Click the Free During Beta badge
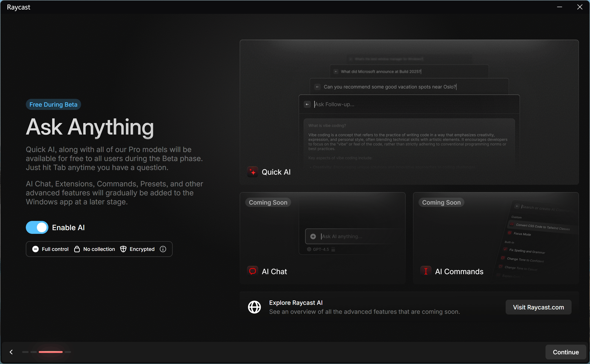 (53, 104)
